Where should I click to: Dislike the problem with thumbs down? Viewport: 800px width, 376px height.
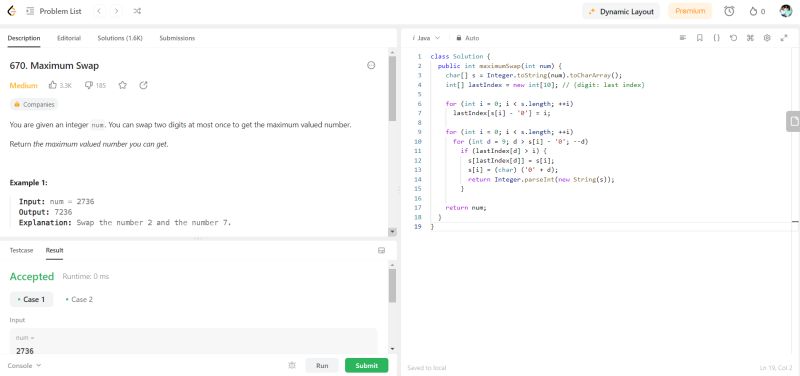(95, 86)
